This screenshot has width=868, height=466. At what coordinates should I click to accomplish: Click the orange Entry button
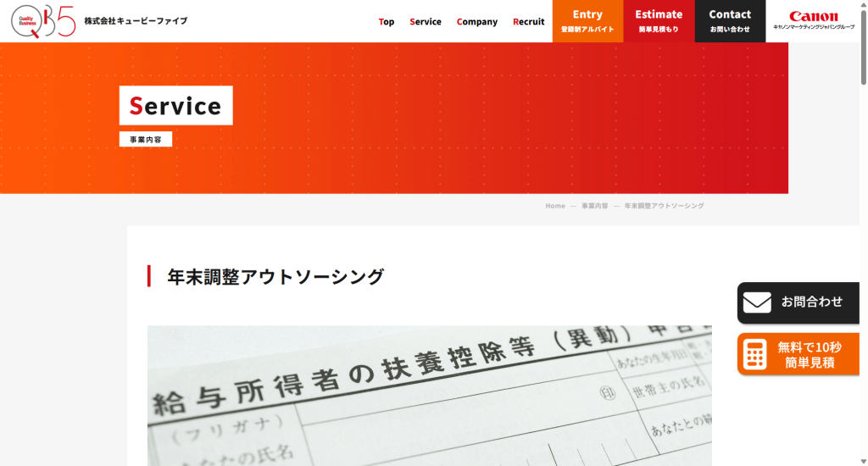(x=587, y=21)
